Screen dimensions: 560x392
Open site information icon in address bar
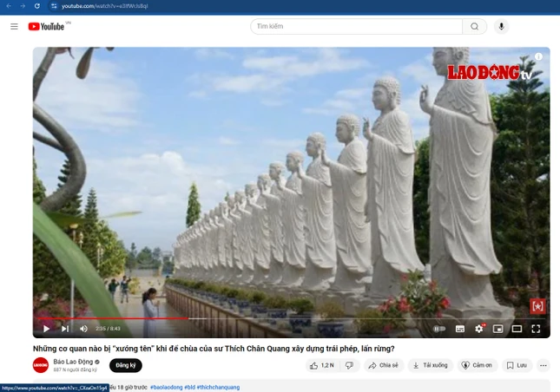coord(54,6)
